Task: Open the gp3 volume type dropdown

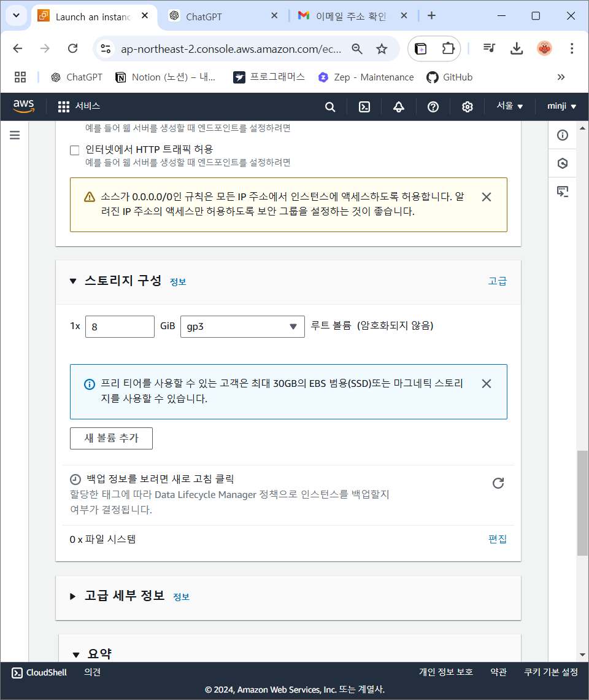Action: [x=242, y=326]
